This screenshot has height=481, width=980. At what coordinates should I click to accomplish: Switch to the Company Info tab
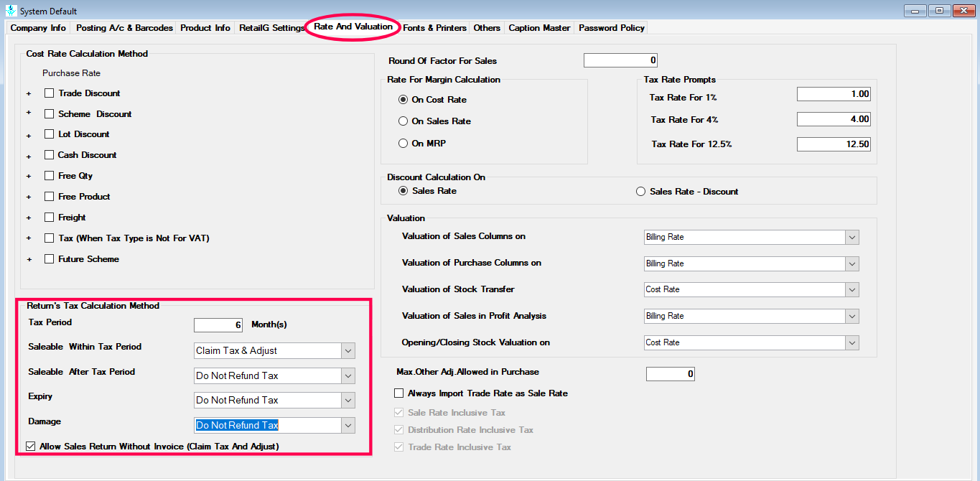tap(38, 28)
